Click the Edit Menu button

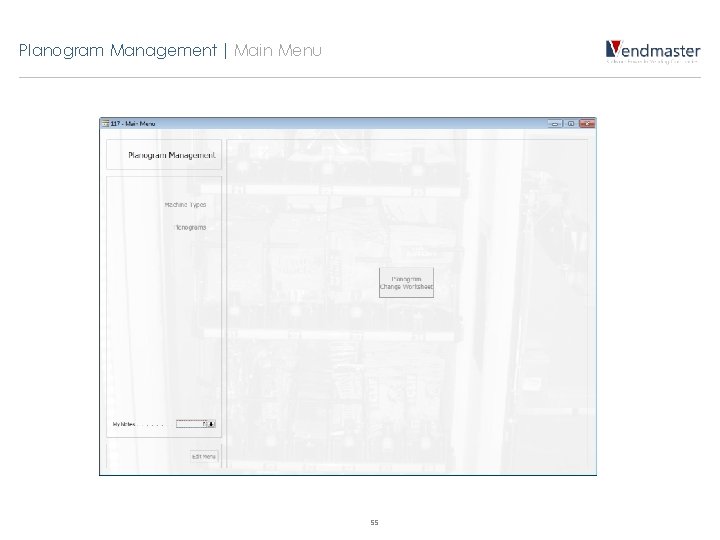203,456
